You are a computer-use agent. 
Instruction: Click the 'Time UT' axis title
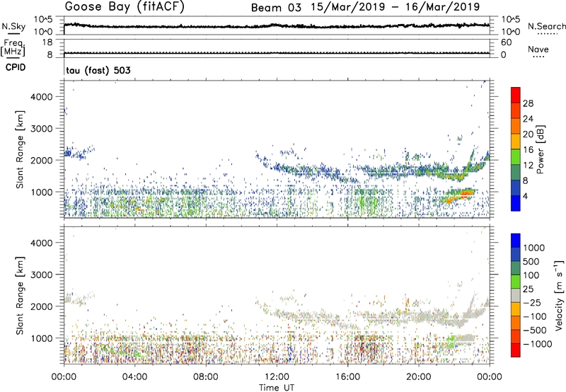pyautogui.click(x=277, y=388)
